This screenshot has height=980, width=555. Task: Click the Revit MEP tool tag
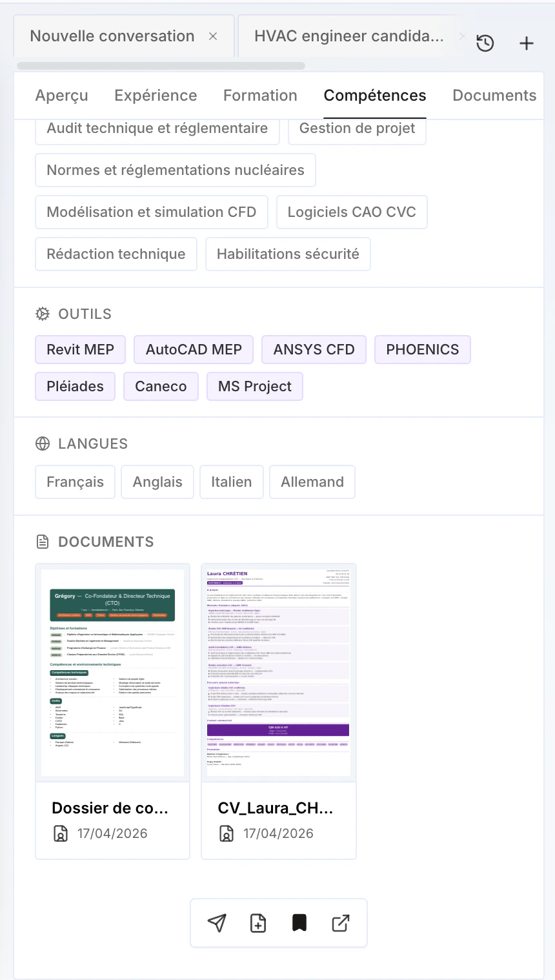(x=81, y=349)
